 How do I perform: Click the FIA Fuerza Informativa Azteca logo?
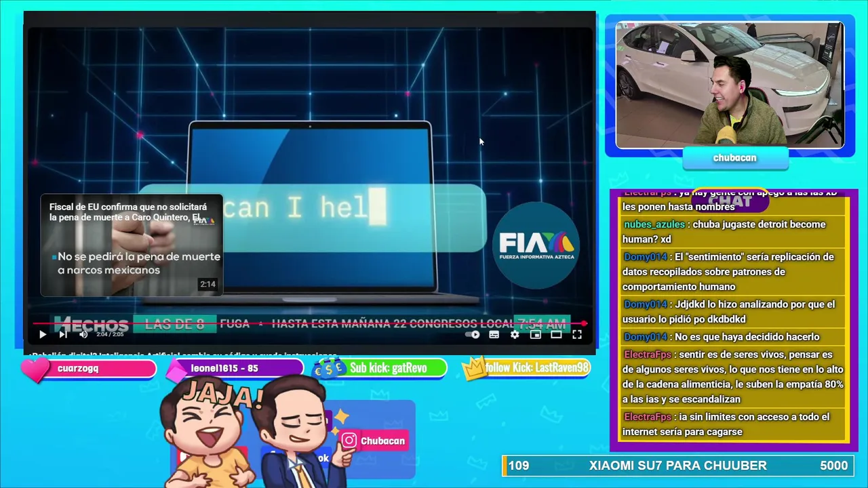536,245
